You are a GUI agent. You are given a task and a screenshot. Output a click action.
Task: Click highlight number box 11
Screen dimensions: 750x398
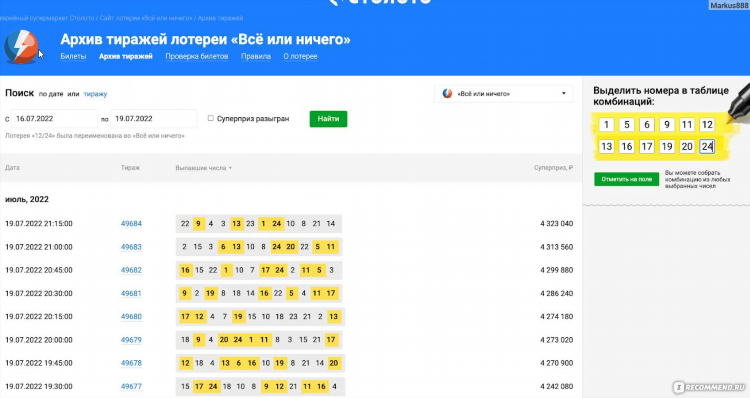[x=687, y=125]
